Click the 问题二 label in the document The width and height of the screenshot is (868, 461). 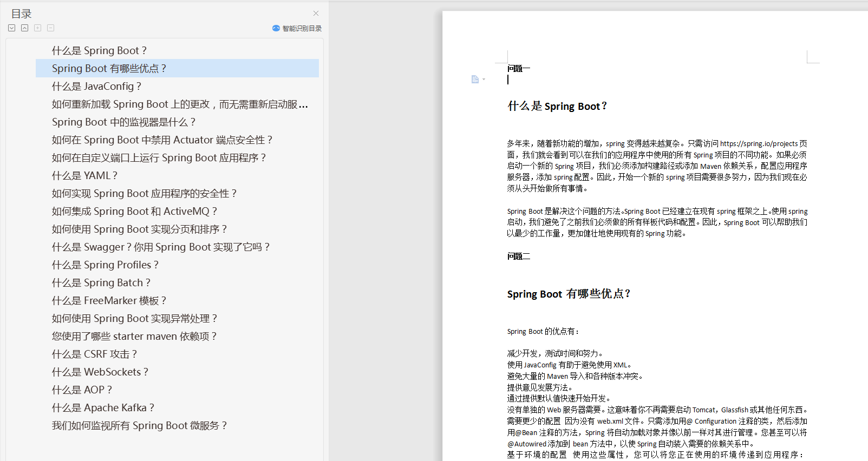[519, 256]
